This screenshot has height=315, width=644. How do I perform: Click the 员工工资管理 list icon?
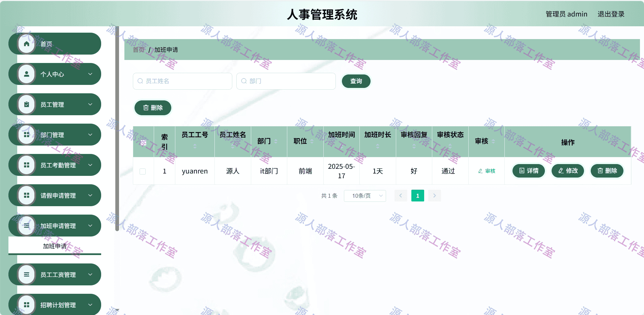27,275
